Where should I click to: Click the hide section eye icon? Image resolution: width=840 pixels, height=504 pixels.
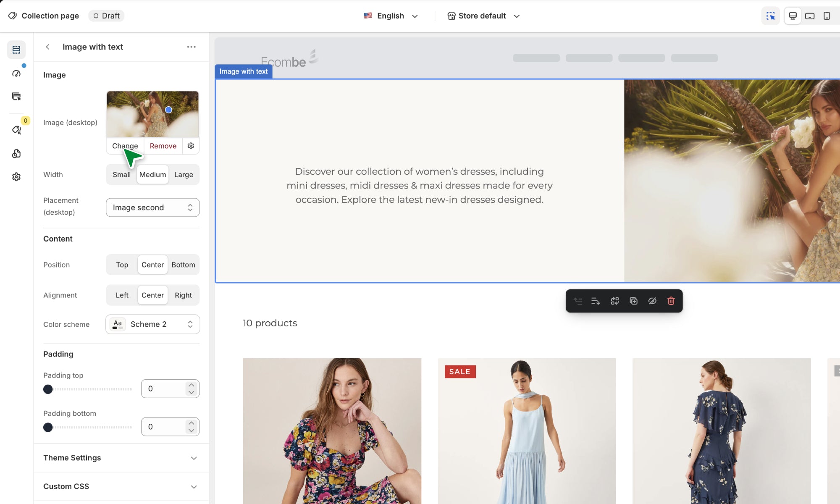[652, 301]
